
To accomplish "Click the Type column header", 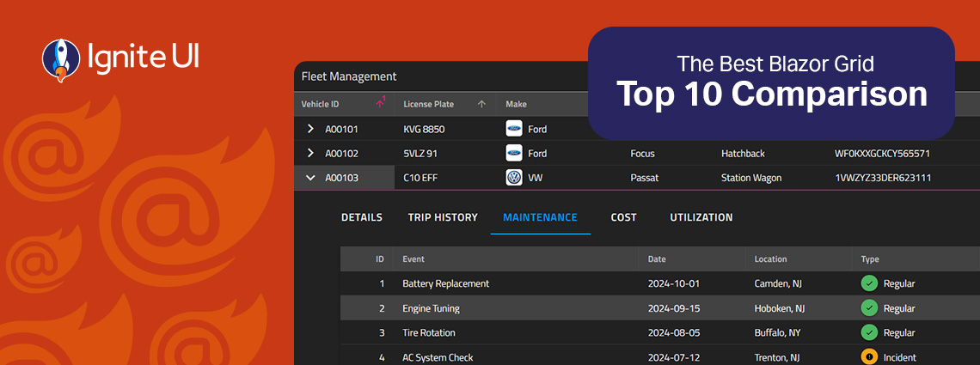I will point(915,259).
